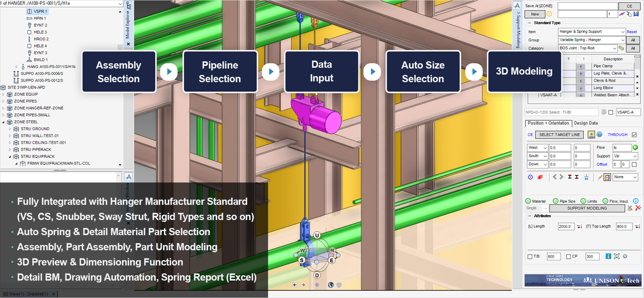Click the J-Support Modeling A icon
Screen dimensions: 644x298
click(517, 6)
